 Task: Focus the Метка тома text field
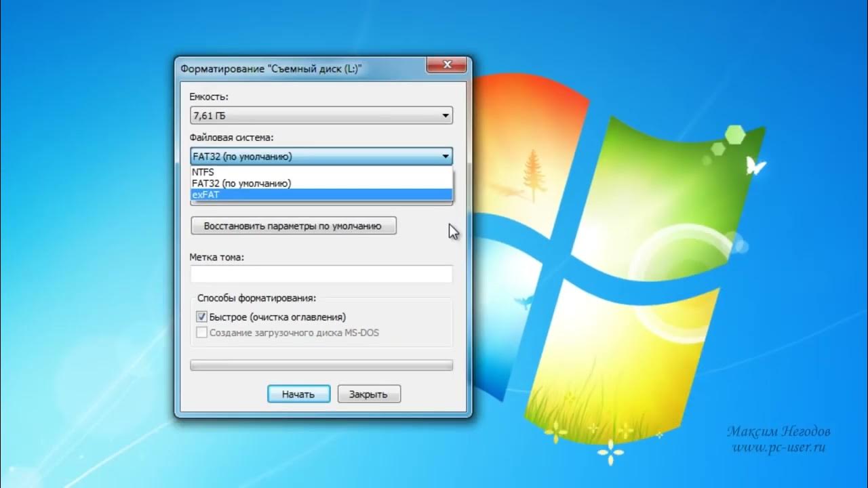321,274
